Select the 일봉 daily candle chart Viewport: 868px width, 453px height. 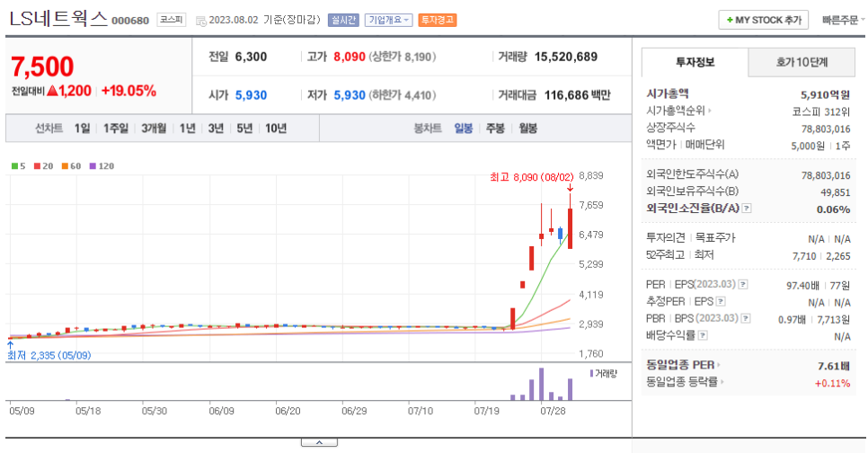[464, 129]
